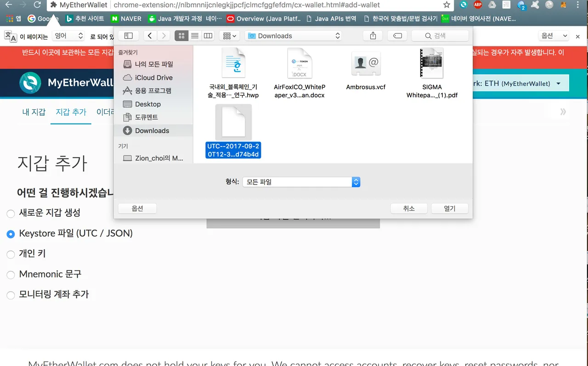The height and width of the screenshot is (366, 588).
Task: Open the Overview (Java Platf.. bookmark
Action: pyautogui.click(x=264, y=19)
